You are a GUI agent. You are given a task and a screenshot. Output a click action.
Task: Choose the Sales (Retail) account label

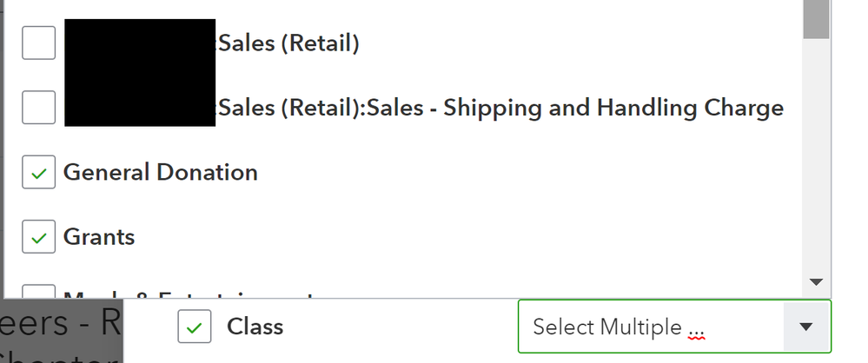pos(288,43)
